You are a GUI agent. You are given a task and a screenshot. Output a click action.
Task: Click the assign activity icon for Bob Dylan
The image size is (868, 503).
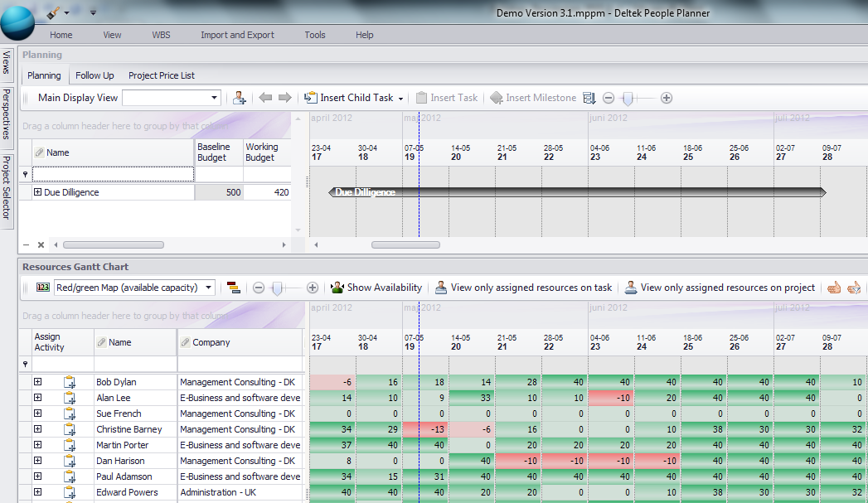coord(70,382)
